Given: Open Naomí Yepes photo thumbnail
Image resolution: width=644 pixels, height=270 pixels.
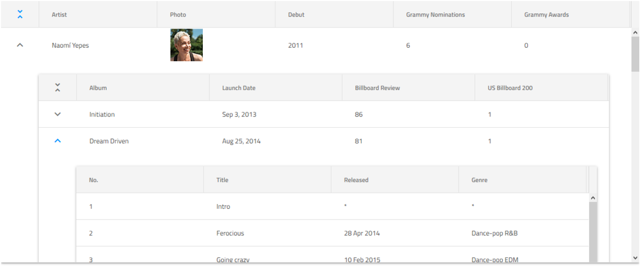Looking at the screenshot, I should tap(186, 45).
